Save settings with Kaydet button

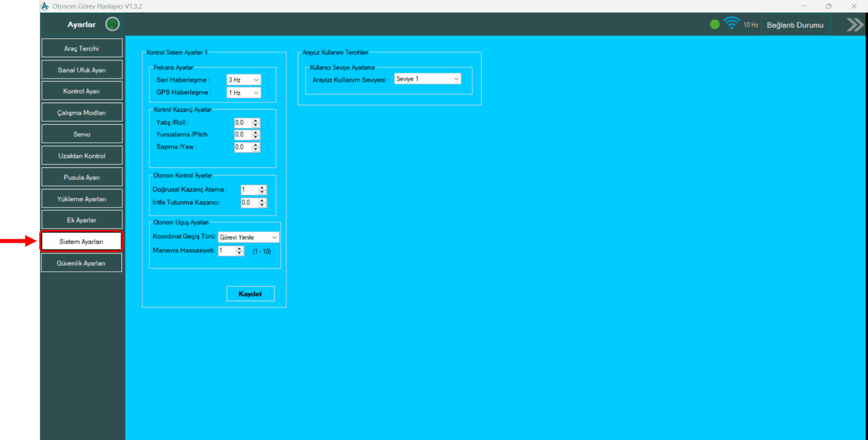251,294
